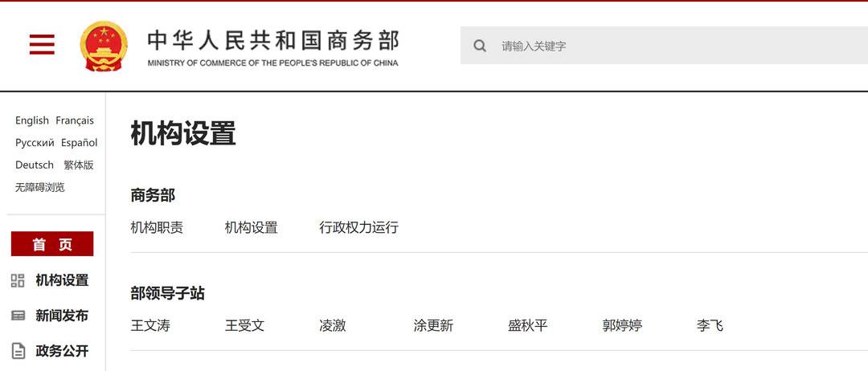Visit 郭婷婷 leader page
This screenshot has height=371, width=868.
point(622,325)
